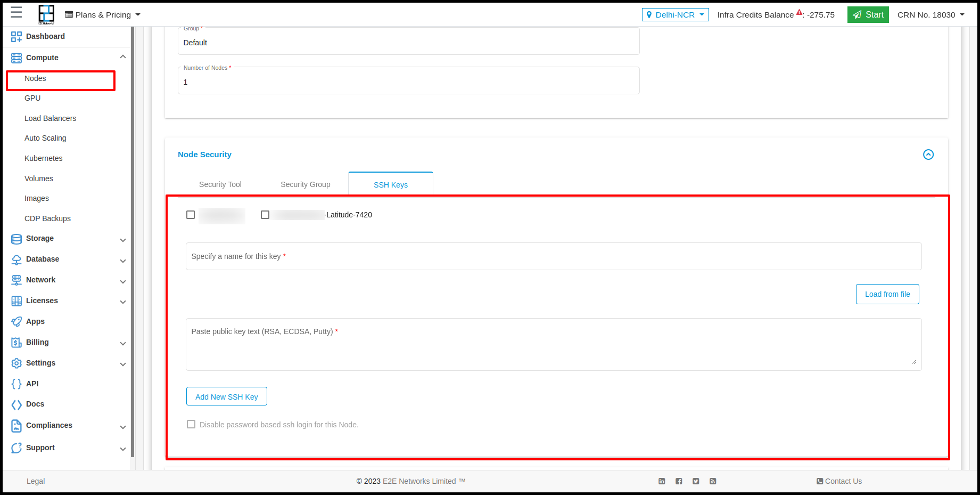Click the Compute server icon
This screenshot has width=980, height=495.
click(x=17, y=58)
